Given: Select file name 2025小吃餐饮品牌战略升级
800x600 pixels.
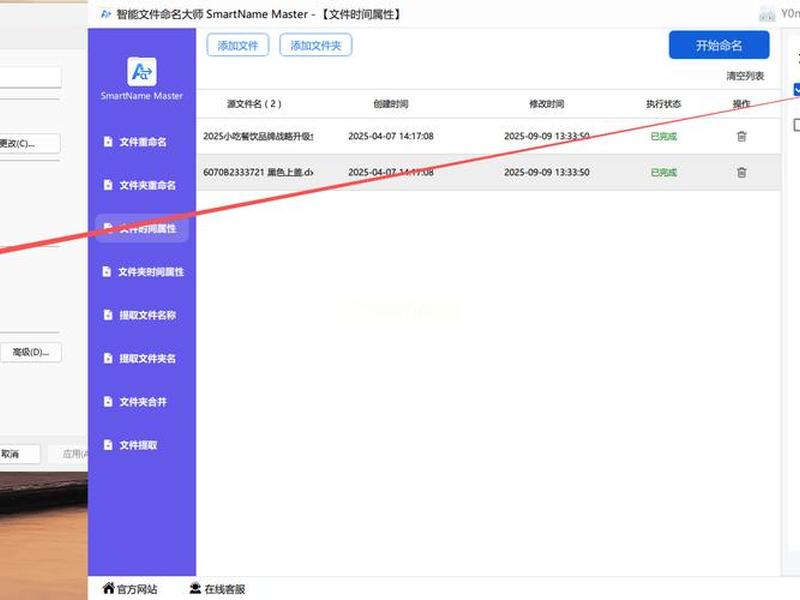Looking at the screenshot, I should point(258,136).
